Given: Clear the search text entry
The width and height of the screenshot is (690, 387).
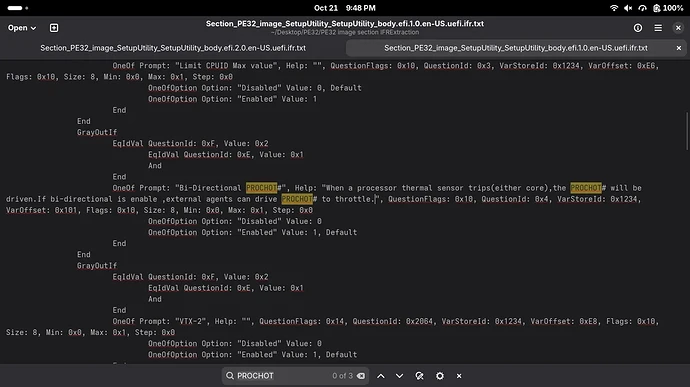Looking at the screenshot, I should point(361,376).
